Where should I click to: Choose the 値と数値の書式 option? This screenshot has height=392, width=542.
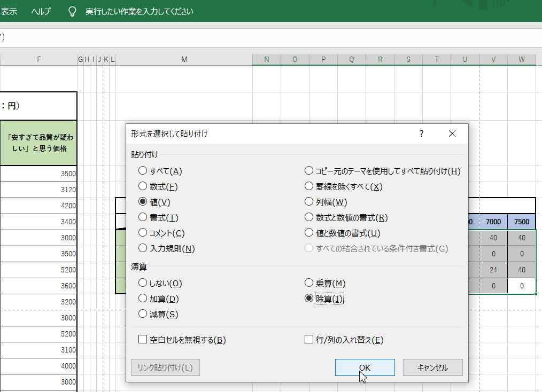(x=309, y=232)
